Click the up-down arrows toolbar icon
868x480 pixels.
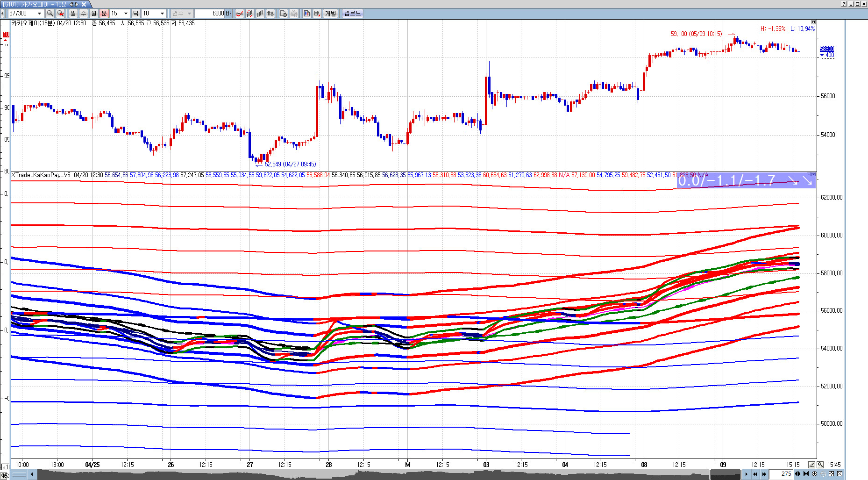click(x=270, y=14)
